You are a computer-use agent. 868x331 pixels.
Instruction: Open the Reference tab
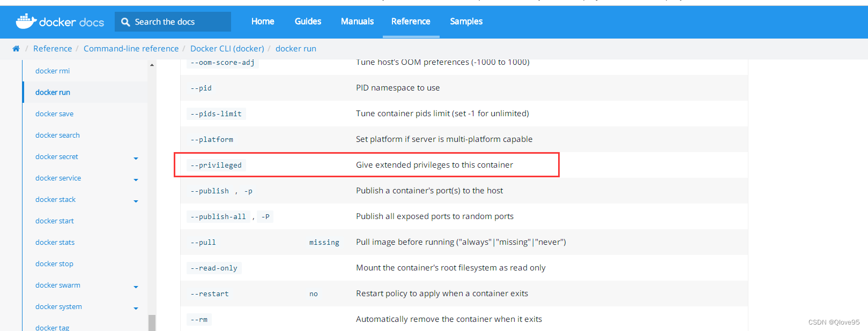coord(411,21)
